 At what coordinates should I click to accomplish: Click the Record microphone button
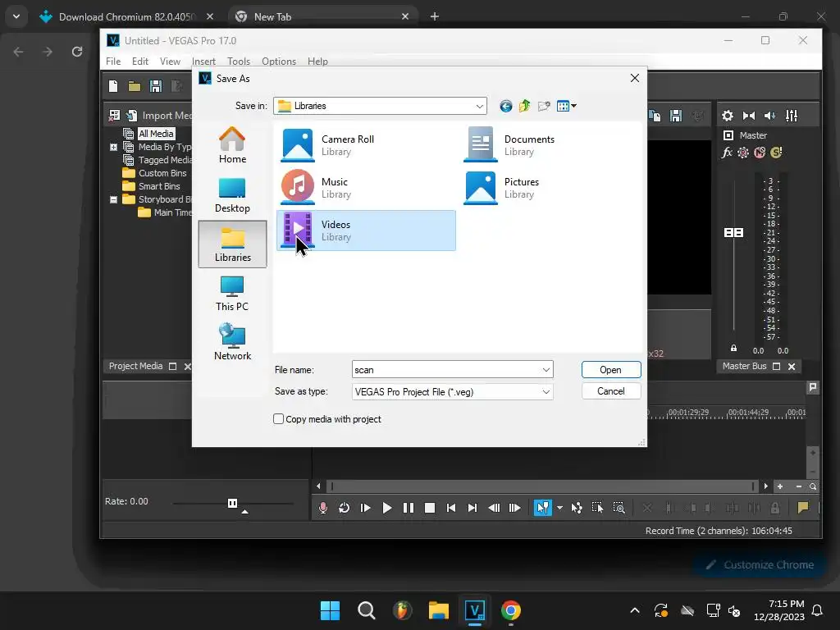(x=323, y=508)
